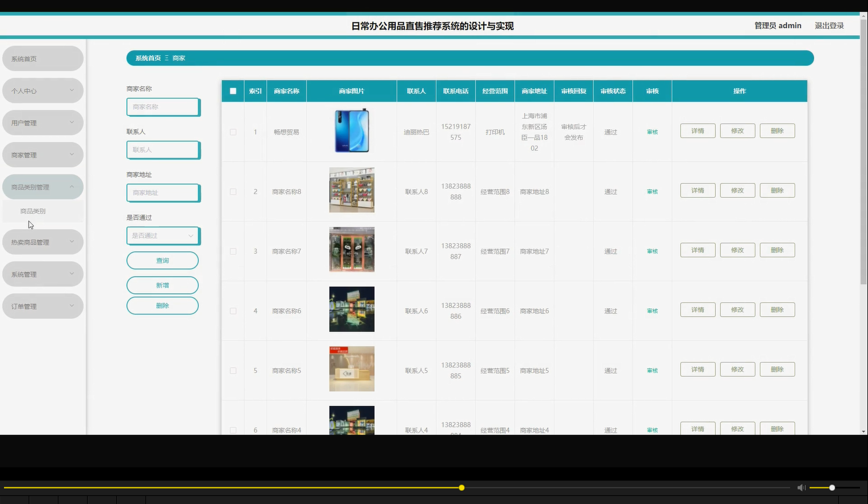Image resolution: width=868 pixels, height=504 pixels.
Task: Check the row checkbox for 畅想贸易
Action: [x=232, y=132]
